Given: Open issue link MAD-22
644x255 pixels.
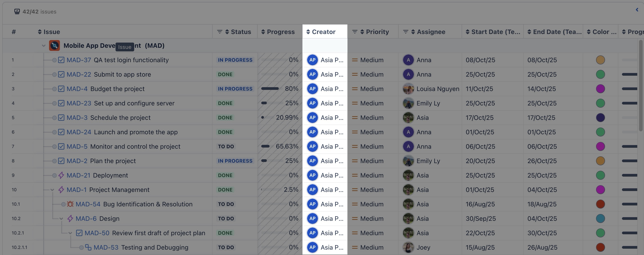Looking at the screenshot, I should (79, 75).
